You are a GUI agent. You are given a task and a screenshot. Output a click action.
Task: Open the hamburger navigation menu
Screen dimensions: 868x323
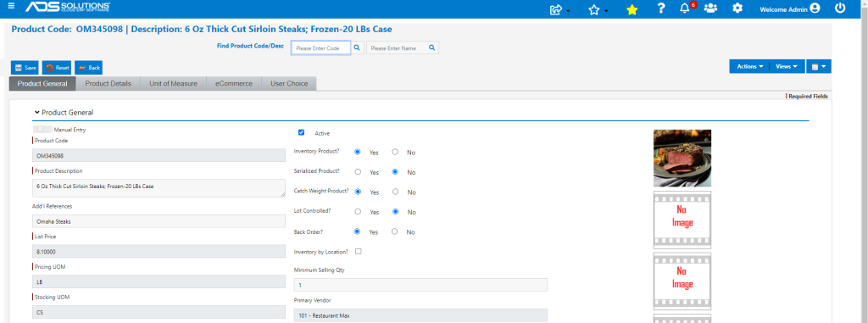click(11, 6)
